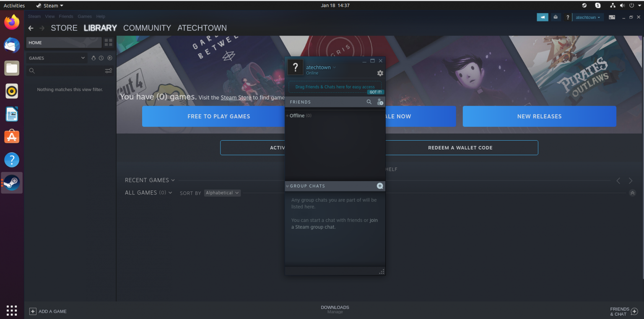The image size is (644, 319).
Task: Switch to the STORE tab
Action: coord(64,28)
